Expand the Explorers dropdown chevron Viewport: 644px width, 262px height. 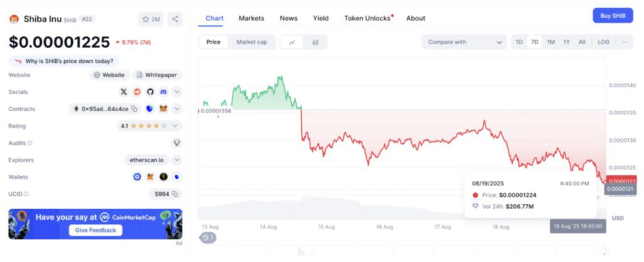pos(177,160)
